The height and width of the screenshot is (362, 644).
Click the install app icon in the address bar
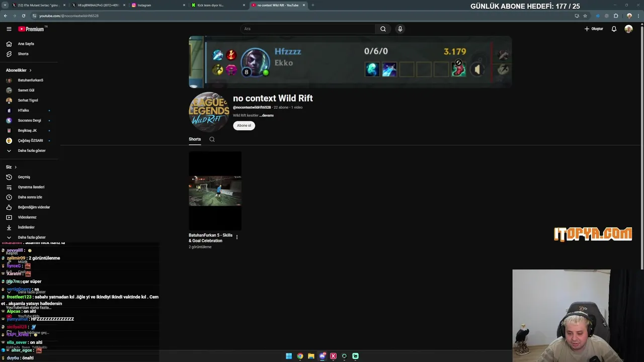point(577,16)
